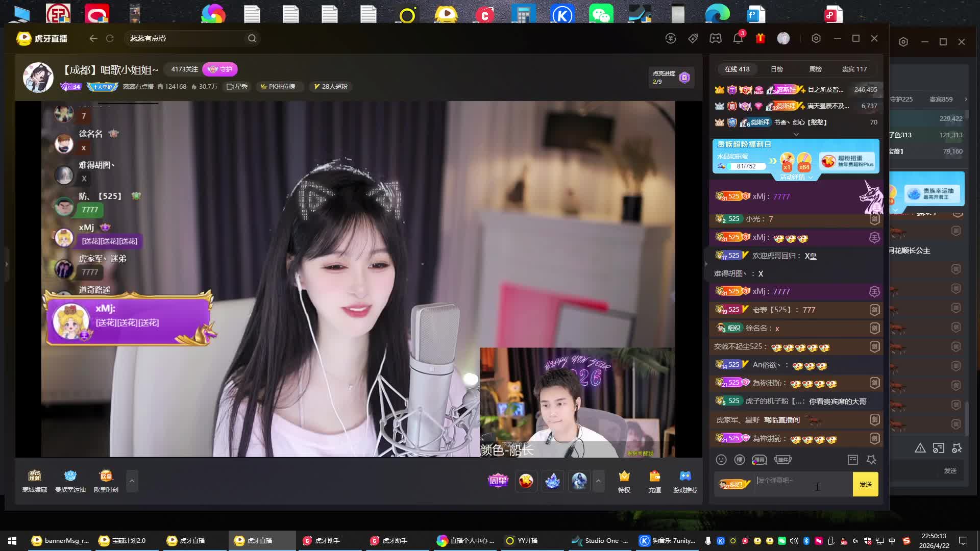Switch to the 贵宾 117 tab
Viewport: 980px width, 551px height.
coord(854,69)
